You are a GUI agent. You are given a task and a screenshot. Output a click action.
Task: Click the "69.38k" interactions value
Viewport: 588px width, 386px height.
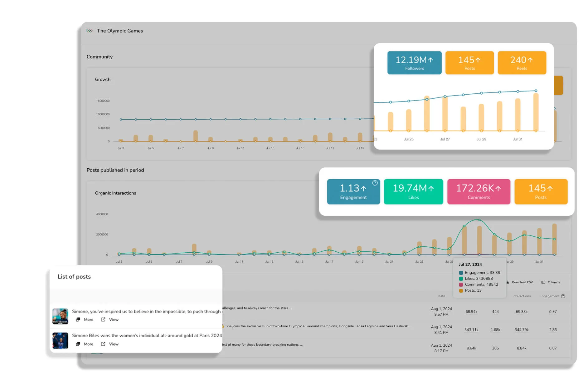[x=522, y=312]
